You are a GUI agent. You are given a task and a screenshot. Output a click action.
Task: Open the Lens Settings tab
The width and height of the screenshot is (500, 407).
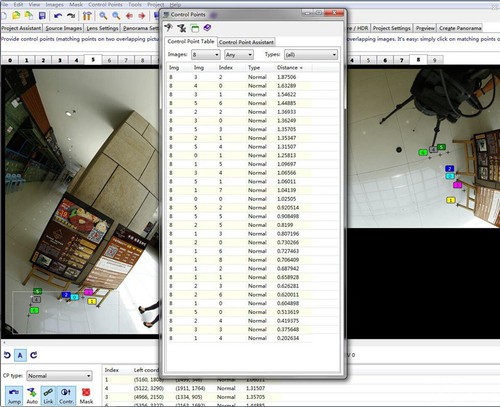point(102,28)
